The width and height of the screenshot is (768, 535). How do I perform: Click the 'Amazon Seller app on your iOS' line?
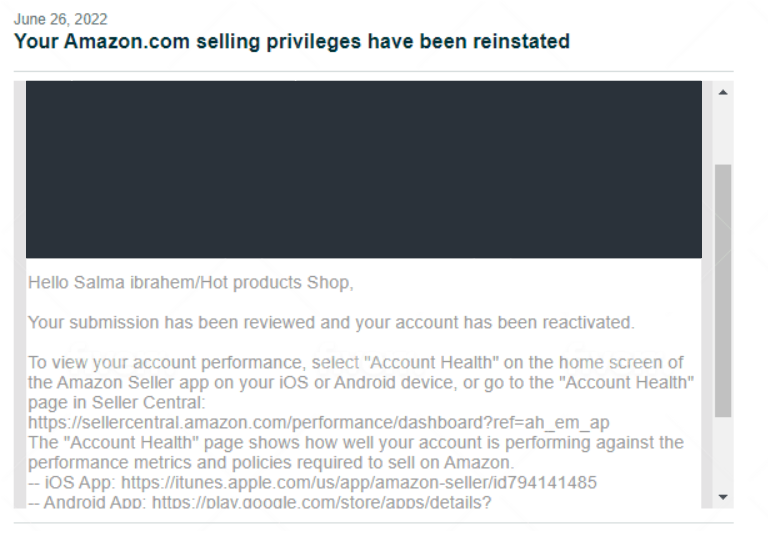click(x=361, y=382)
